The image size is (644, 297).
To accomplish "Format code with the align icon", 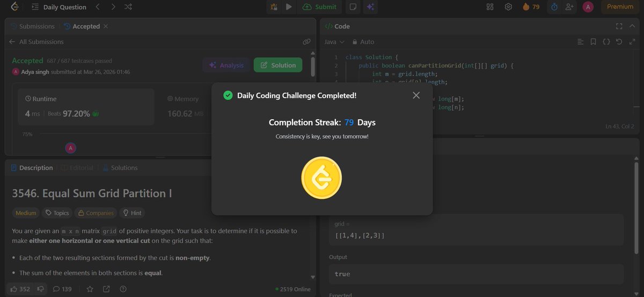I will tap(580, 41).
